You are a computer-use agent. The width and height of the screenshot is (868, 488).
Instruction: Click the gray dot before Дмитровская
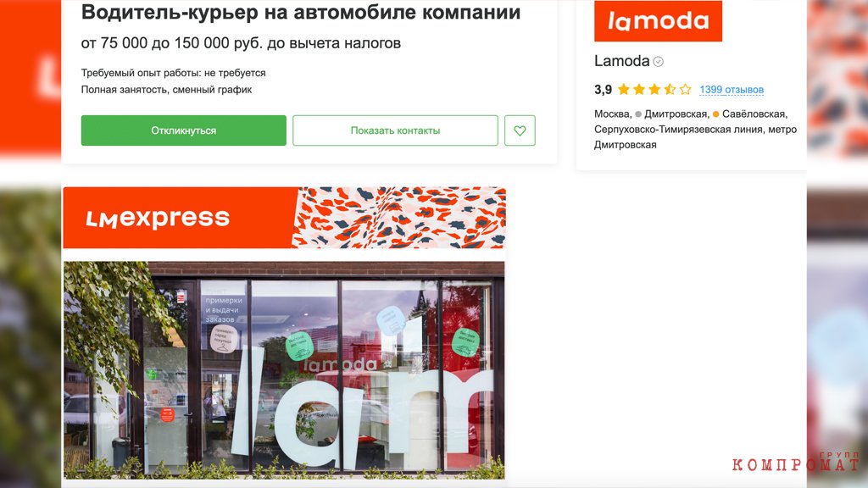tap(638, 114)
